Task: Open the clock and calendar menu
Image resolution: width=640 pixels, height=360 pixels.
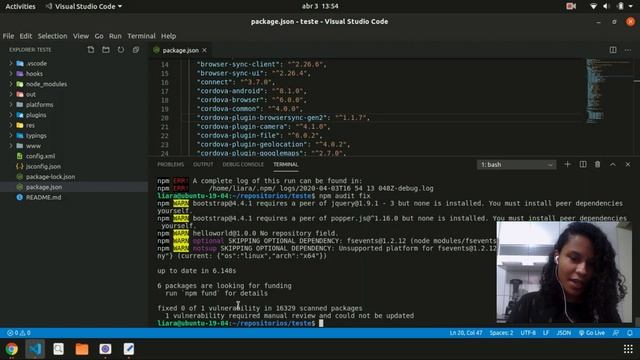Action: click(x=320, y=6)
